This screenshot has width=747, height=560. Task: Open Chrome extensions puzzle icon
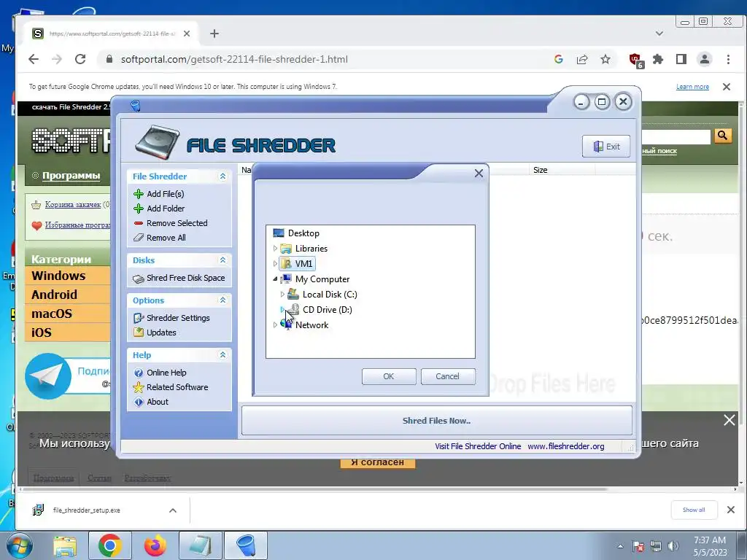tap(658, 59)
